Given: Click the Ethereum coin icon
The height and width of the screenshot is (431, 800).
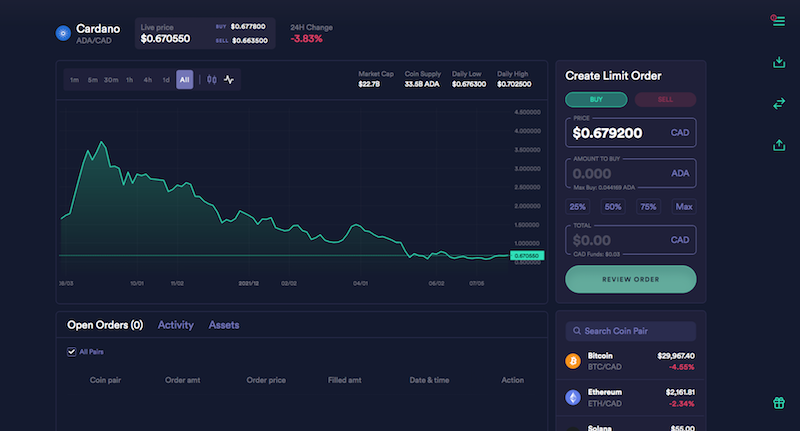Looking at the screenshot, I should click(573, 397).
